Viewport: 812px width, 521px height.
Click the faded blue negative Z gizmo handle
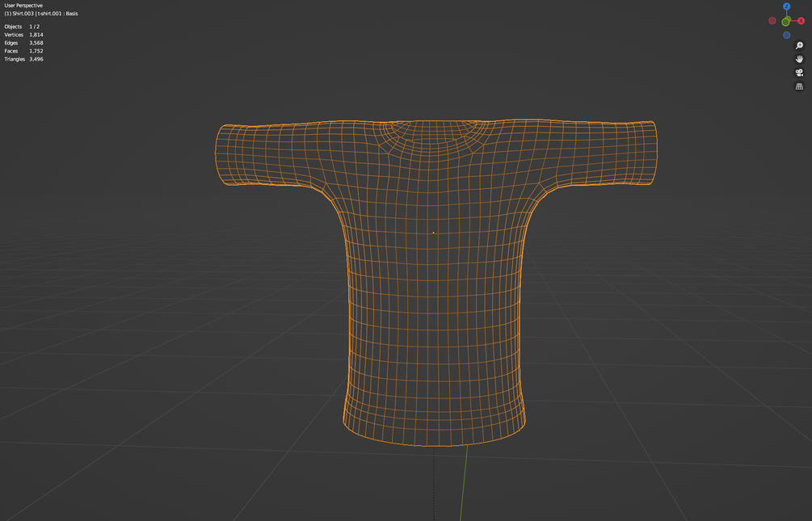(786, 36)
